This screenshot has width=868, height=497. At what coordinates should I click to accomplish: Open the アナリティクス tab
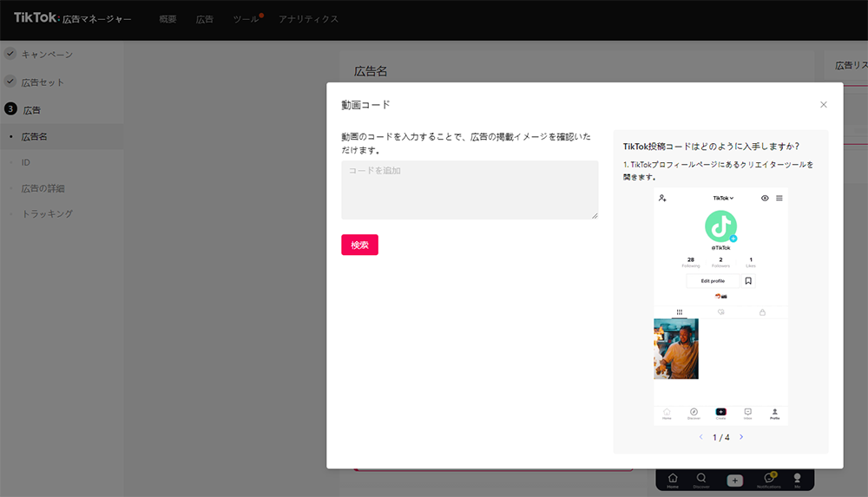coord(308,19)
